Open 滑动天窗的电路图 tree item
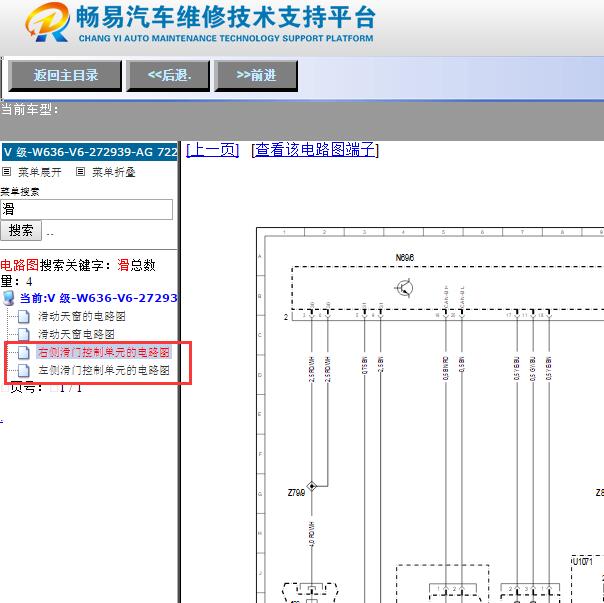This screenshot has width=604, height=603. pos(82,316)
